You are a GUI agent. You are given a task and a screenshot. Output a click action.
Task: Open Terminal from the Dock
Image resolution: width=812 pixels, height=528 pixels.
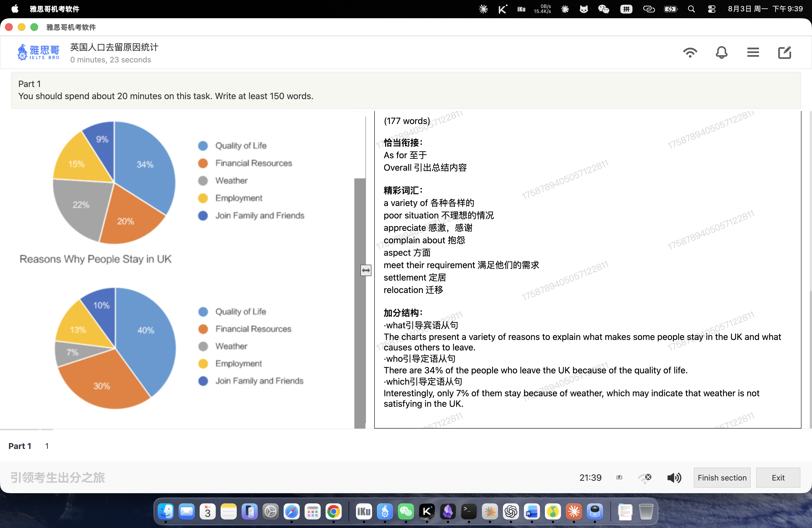(468, 512)
